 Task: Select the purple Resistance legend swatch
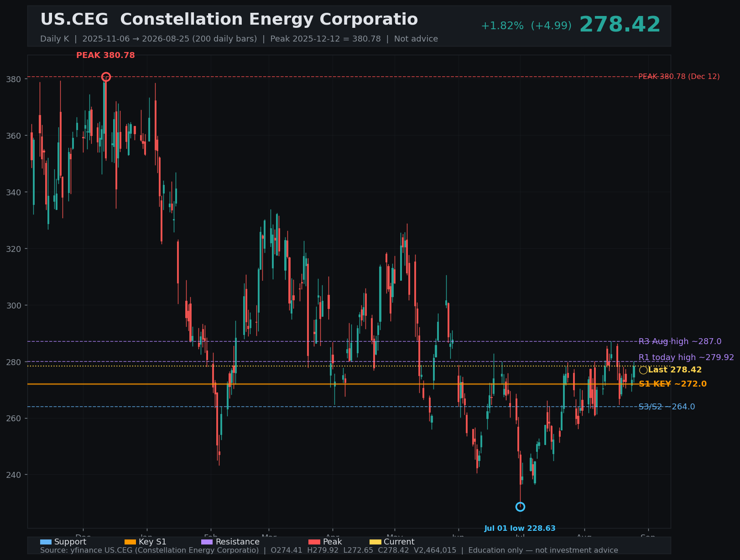click(207, 542)
